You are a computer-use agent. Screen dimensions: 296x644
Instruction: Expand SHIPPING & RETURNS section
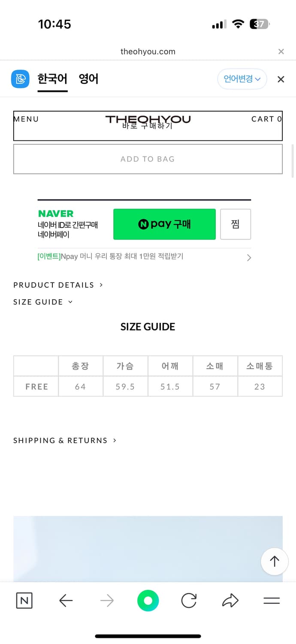click(65, 440)
